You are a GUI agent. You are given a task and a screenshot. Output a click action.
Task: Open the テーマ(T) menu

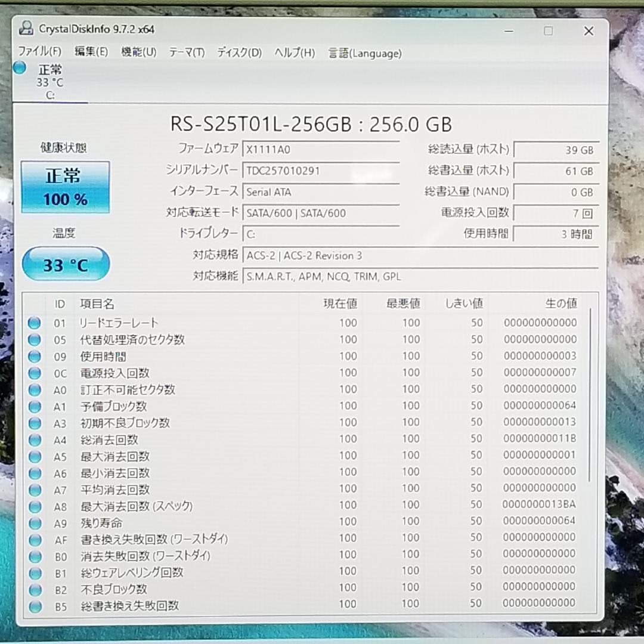pyautogui.click(x=187, y=52)
